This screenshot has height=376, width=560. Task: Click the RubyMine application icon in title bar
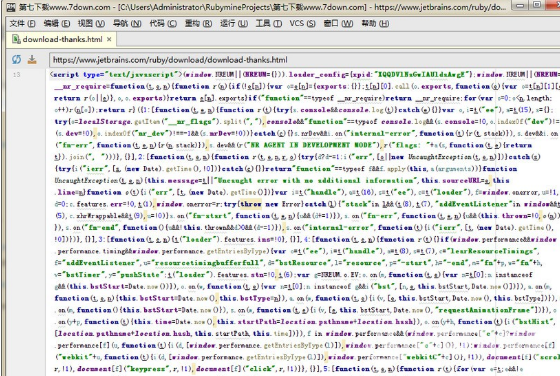[11, 7]
